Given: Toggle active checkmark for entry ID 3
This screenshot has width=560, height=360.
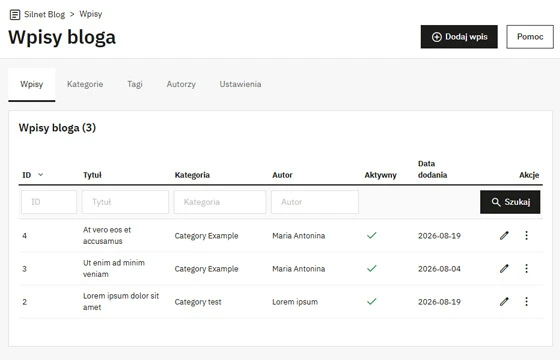Looking at the screenshot, I should point(372,269).
